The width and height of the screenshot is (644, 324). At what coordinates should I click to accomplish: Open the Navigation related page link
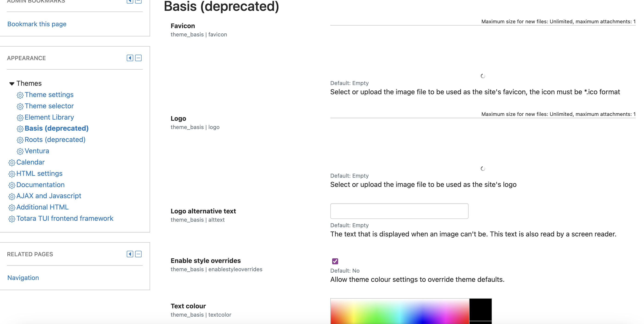[x=23, y=278]
